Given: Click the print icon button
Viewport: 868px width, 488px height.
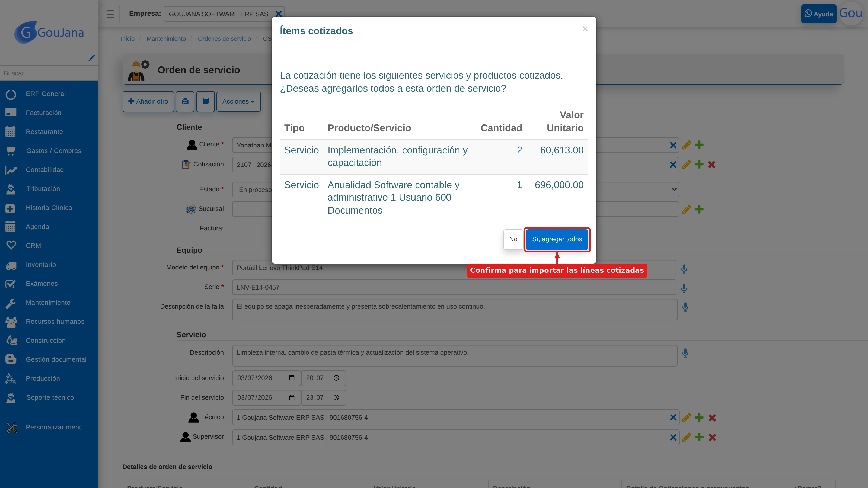Looking at the screenshot, I should click(185, 101).
